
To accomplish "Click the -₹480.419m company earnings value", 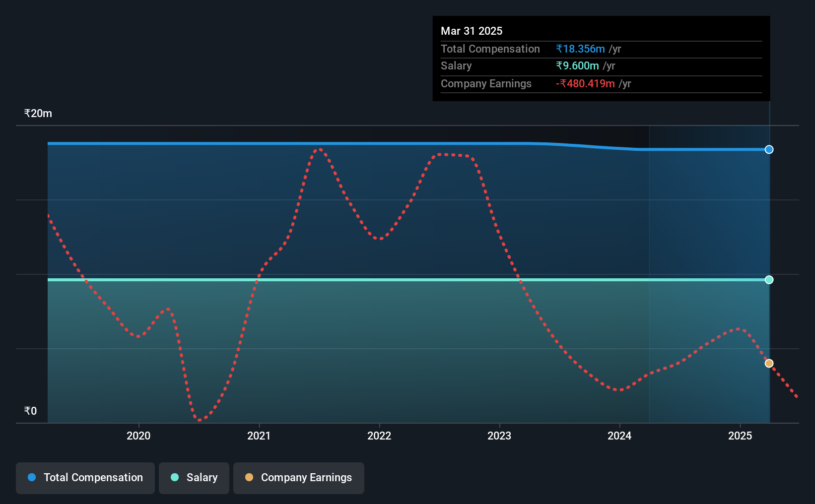I will pos(585,83).
